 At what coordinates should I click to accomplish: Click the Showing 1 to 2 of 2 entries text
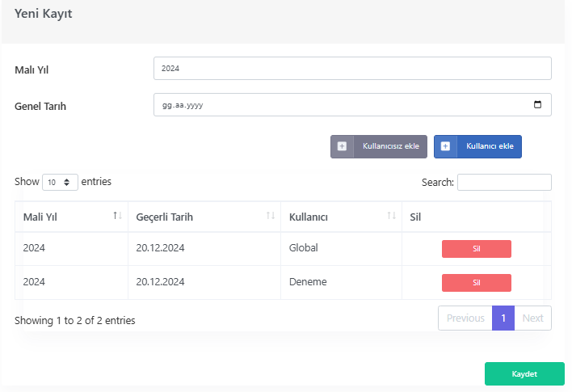point(75,320)
